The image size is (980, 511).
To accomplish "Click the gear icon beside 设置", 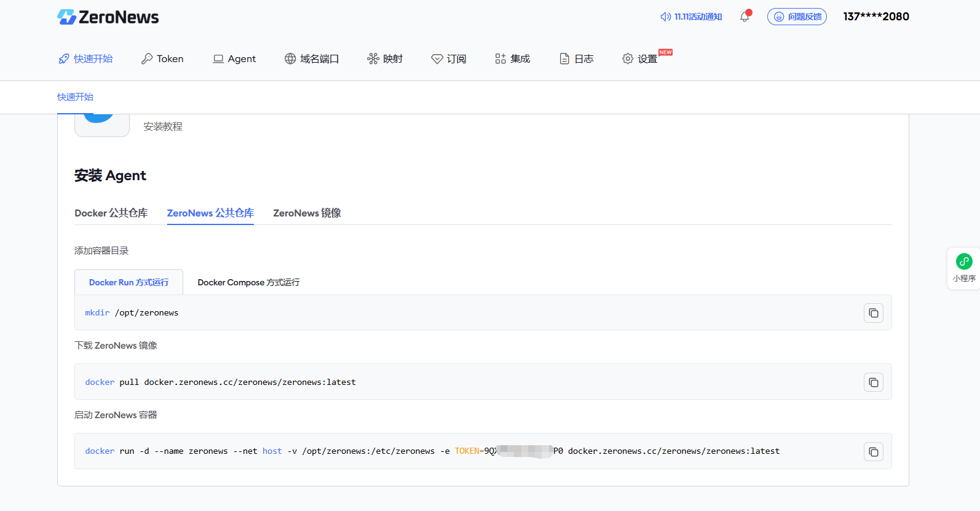I will (x=628, y=58).
